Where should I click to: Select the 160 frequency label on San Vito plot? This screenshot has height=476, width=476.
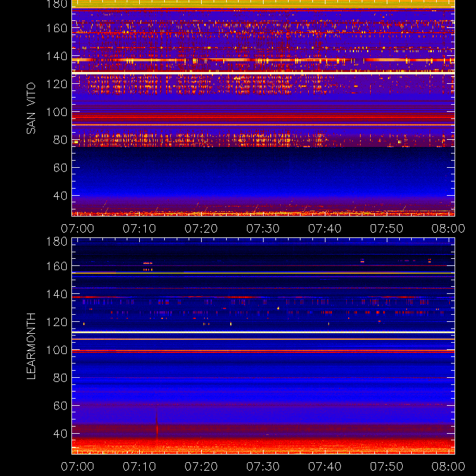pos(57,28)
